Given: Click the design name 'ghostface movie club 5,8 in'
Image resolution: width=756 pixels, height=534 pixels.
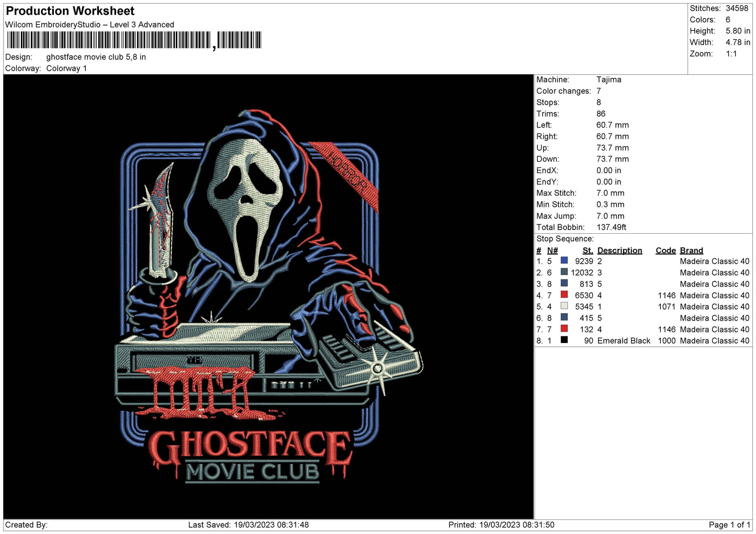Looking at the screenshot, I should [x=96, y=57].
